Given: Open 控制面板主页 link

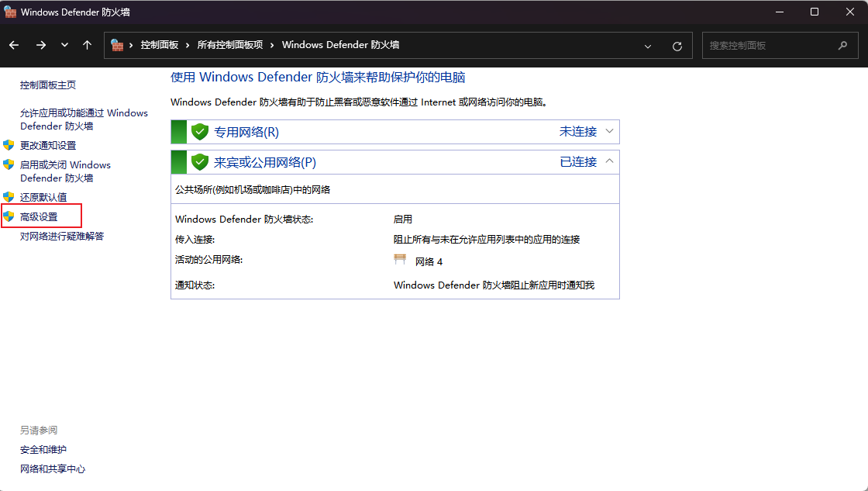Looking at the screenshot, I should 48,85.
